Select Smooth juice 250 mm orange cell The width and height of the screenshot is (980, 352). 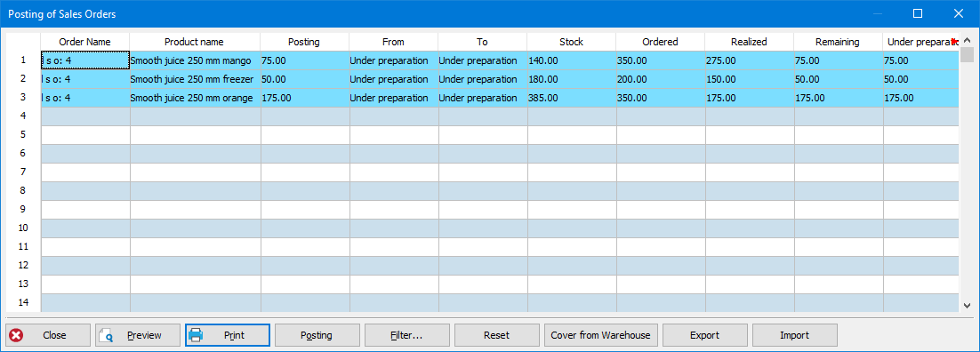(x=195, y=98)
